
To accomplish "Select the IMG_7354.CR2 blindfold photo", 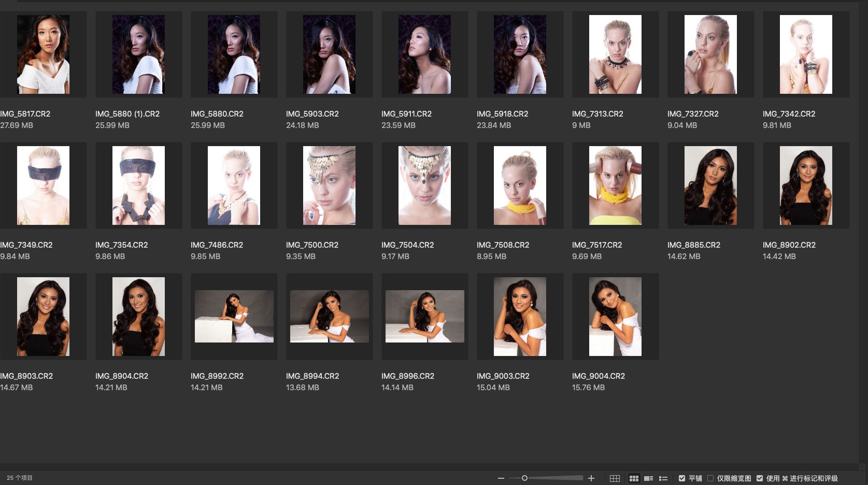I will 138,186.
